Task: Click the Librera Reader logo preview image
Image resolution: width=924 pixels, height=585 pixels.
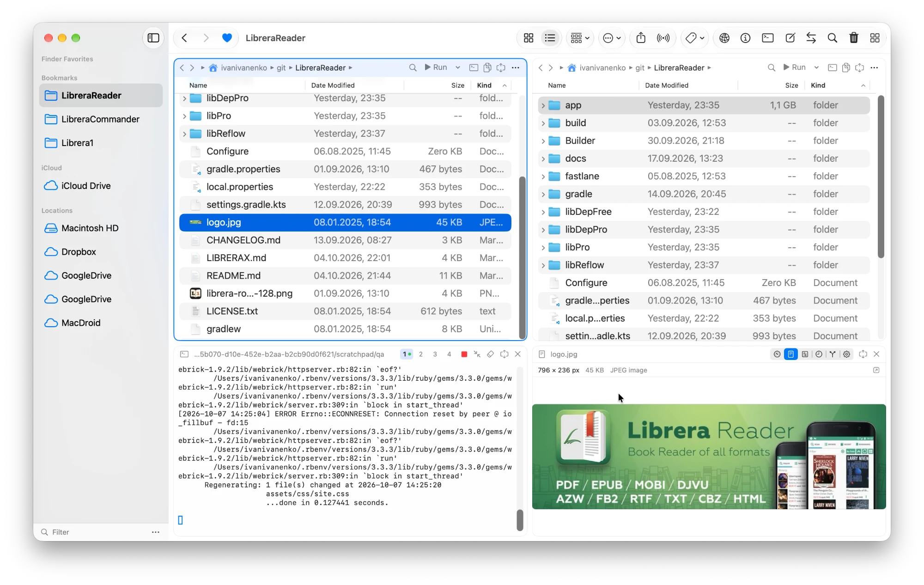Action: [709, 457]
